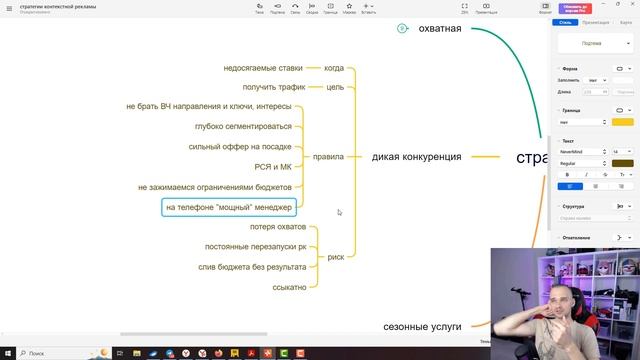Open the Windows Start menu

(x=8, y=353)
